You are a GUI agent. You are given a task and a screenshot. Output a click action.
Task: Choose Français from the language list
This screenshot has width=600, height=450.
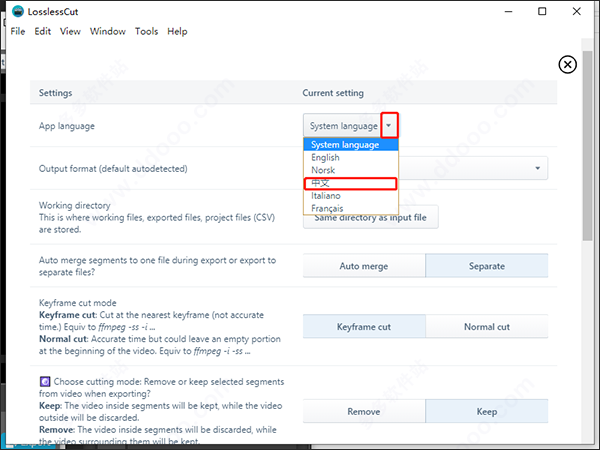351,208
